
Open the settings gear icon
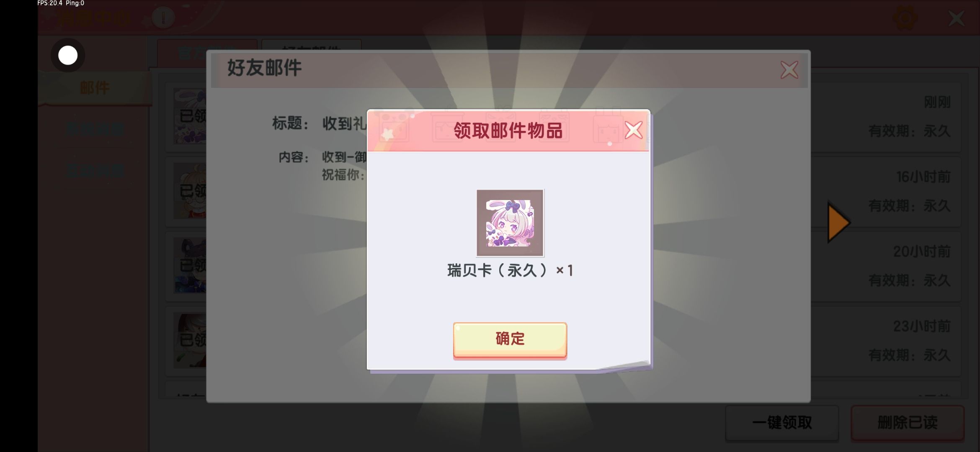[905, 18]
